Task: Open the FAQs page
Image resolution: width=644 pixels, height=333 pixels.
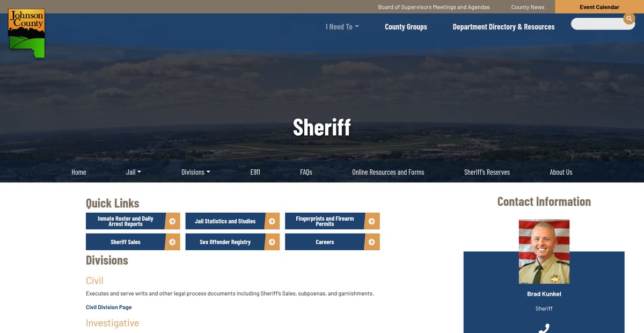Action: coord(306,172)
